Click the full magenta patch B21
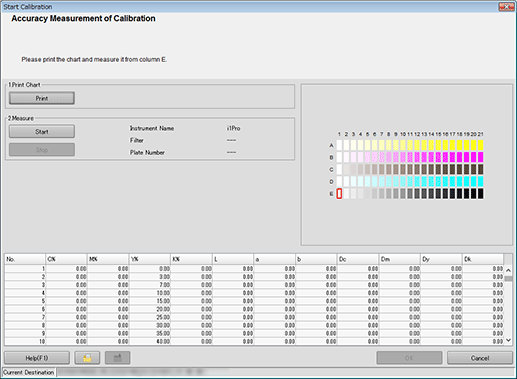517x379 pixels. (x=480, y=157)
